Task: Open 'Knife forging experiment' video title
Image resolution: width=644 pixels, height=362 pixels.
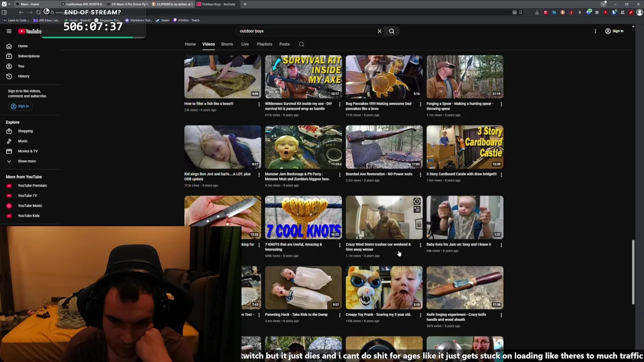Action: point(456,317)
